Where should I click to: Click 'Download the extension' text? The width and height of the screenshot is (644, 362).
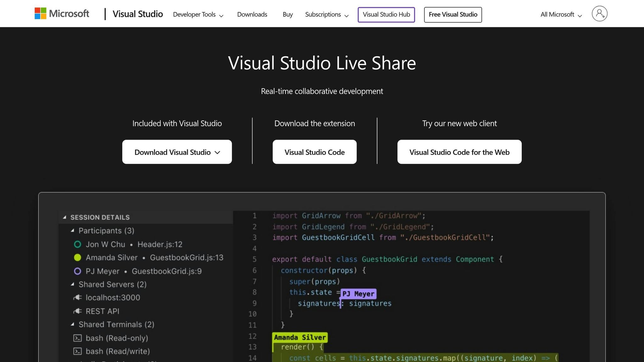[x=314, y=123]
